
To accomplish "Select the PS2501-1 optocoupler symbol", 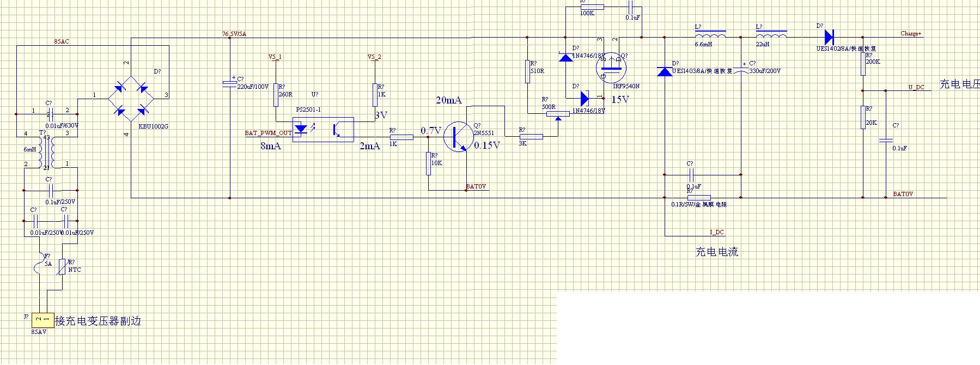I will coord(323,130).
